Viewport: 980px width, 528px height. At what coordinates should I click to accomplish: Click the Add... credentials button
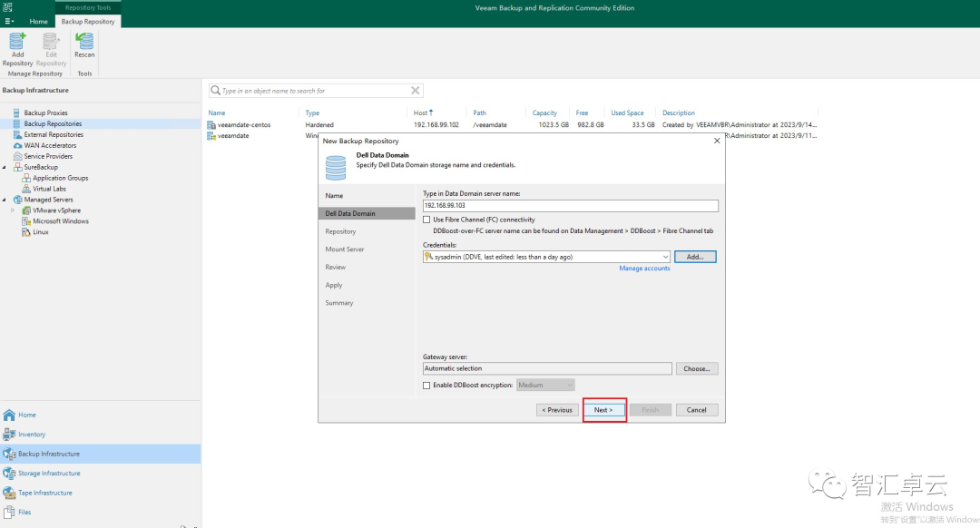tap(695, 257)
